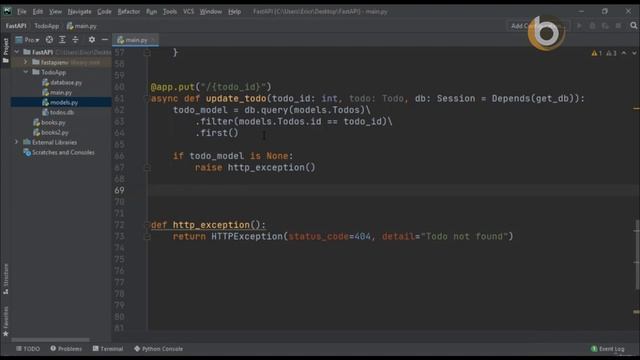Click the Run arrow icon in toolbar
640x360 pixels.
(x=579, y=26)
